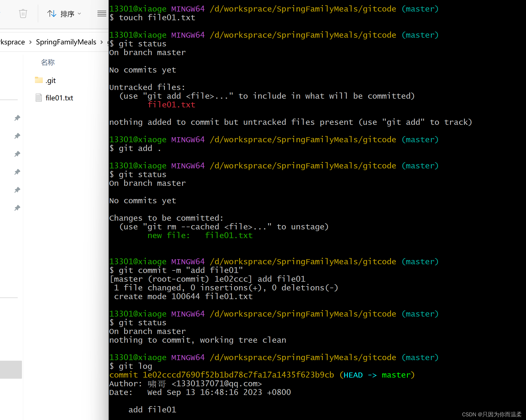This screenshot has width=526, height=420.
Task: Select the .git folder name
Action: click(51, 81)
